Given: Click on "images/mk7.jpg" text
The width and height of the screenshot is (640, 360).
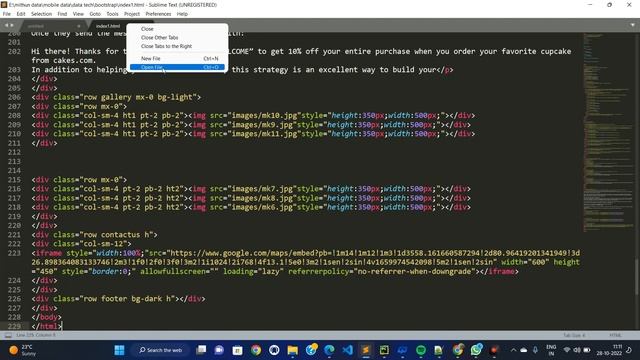Looking at the screenshot, I should (262, 189).
